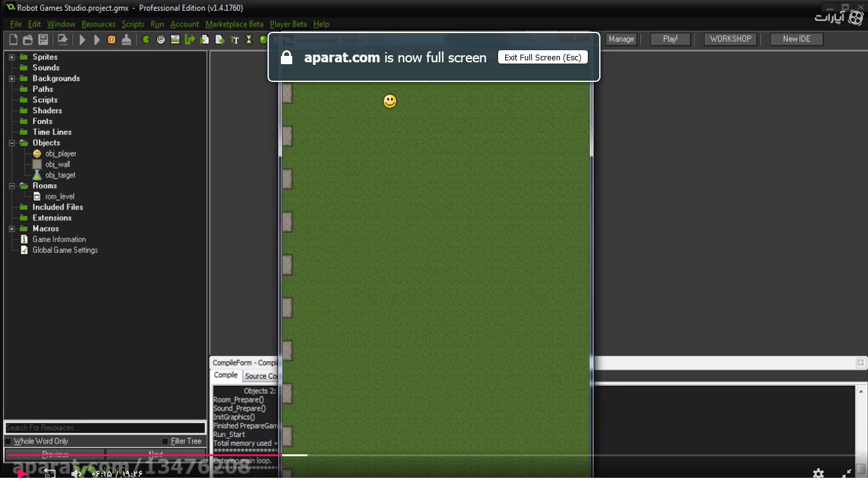Expand the Macros folder node
Image resolution: width=868 pixels, height=488 pixels.
[x=12, y=229]
